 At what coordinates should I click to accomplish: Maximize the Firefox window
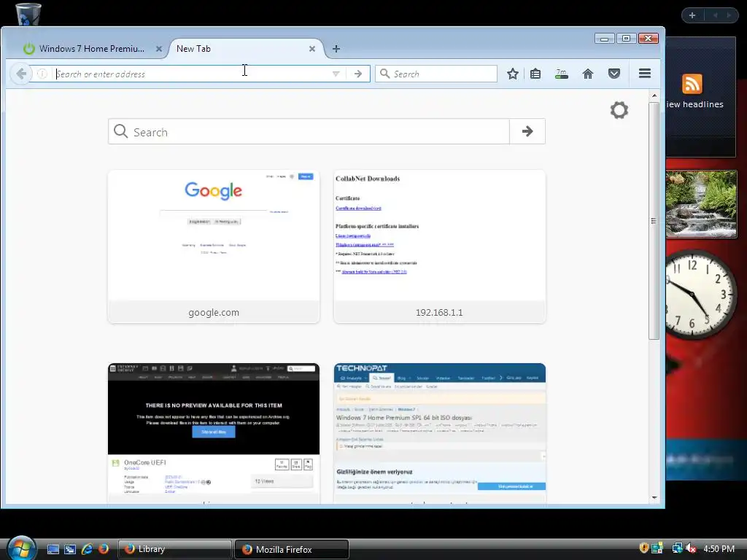coord(627,39)
